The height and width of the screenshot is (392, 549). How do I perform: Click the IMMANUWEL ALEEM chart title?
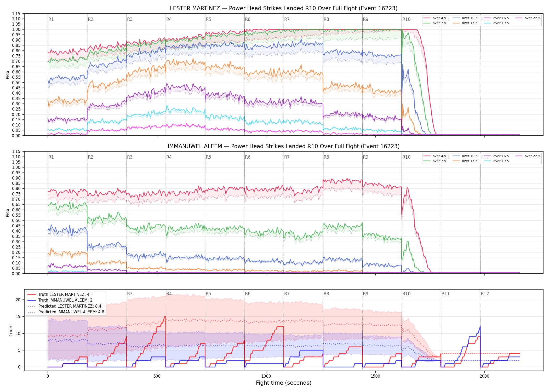click(284, 146)
